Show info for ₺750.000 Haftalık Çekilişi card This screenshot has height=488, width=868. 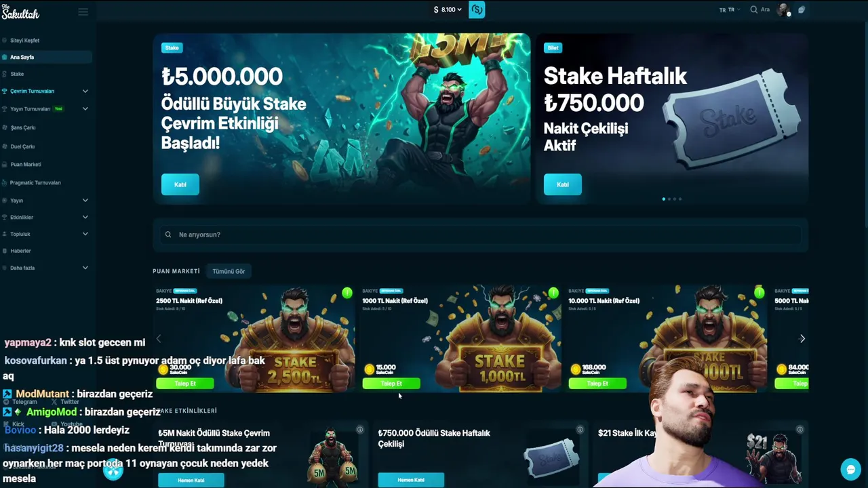click(x=580, y=429)
